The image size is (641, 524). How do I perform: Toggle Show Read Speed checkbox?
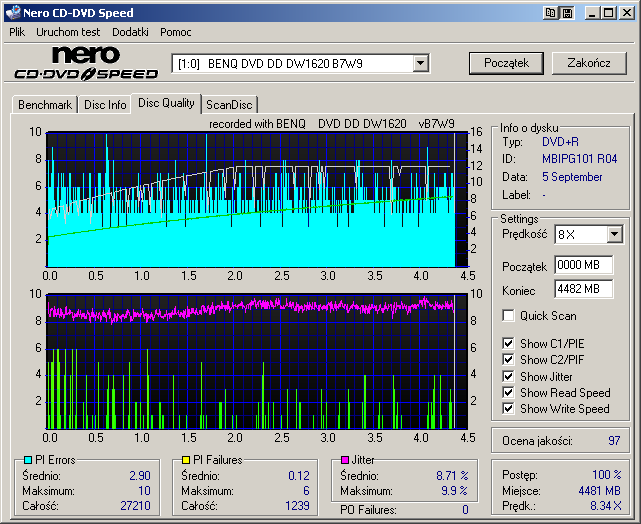point(508,393)
